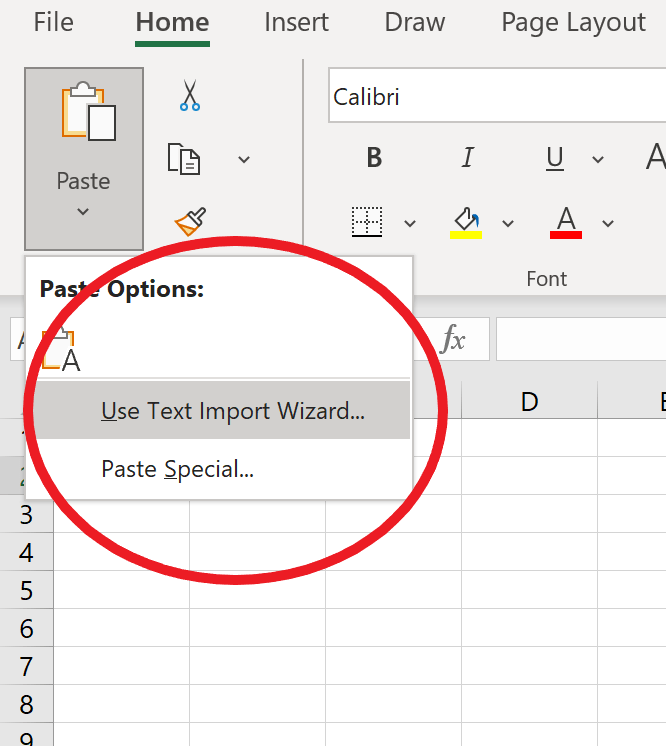Click the Paste clipboard icon
Screen dimensions: 666x746
[x=88, y=114]
